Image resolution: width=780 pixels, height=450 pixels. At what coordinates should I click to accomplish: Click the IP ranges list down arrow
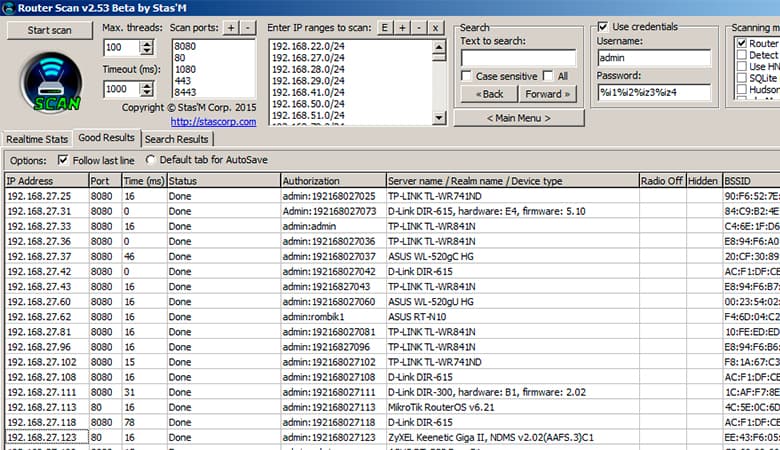coord(439,118)
